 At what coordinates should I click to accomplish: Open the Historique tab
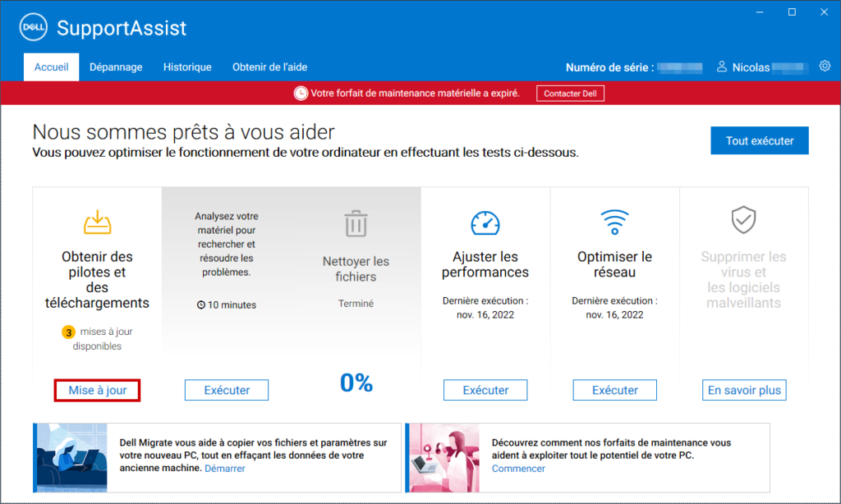tap(187, 67)
